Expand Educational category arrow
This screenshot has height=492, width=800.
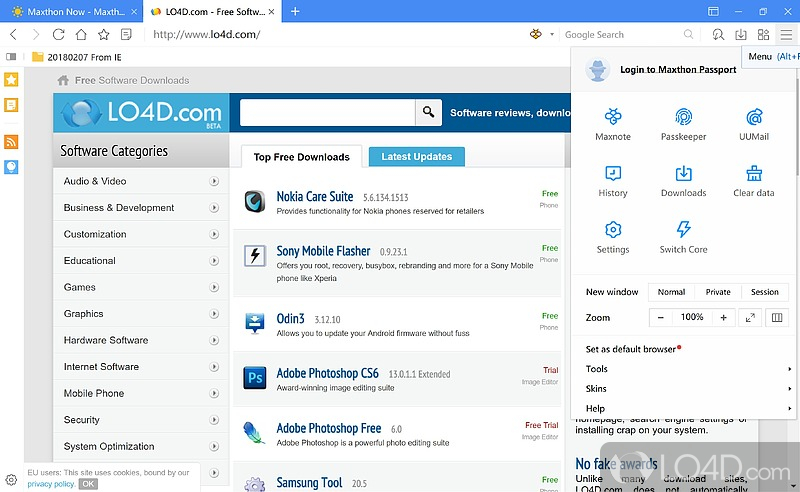pos(214,261)
